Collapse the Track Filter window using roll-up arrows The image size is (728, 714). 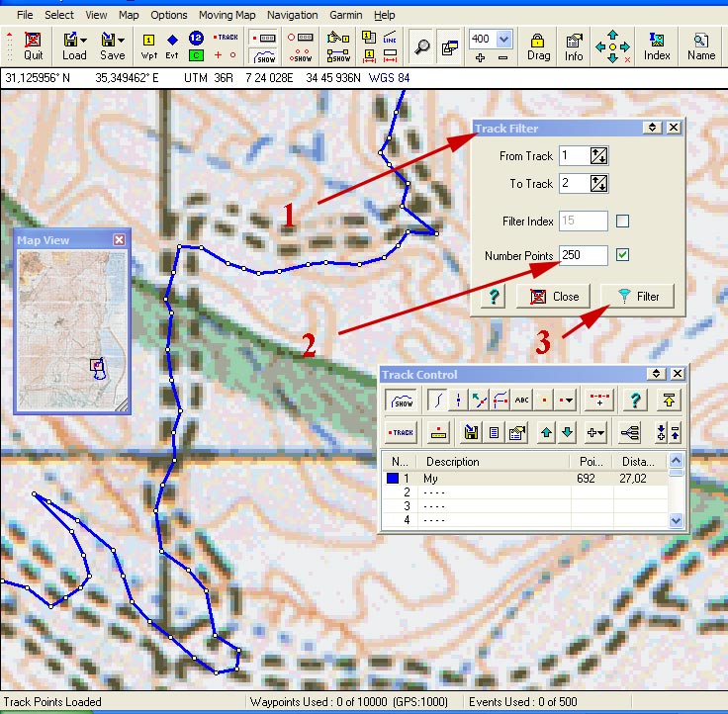652,128
